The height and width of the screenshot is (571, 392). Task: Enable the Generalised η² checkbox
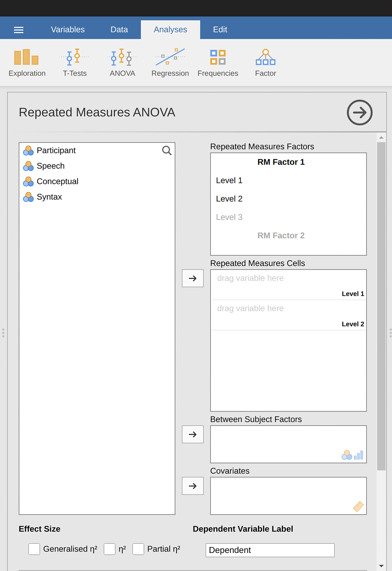[x=34, y=549]
